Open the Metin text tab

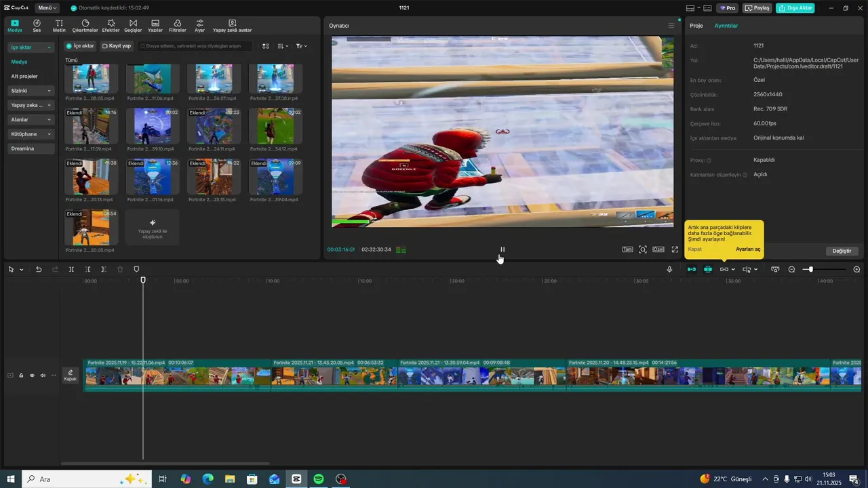(59, 26)
